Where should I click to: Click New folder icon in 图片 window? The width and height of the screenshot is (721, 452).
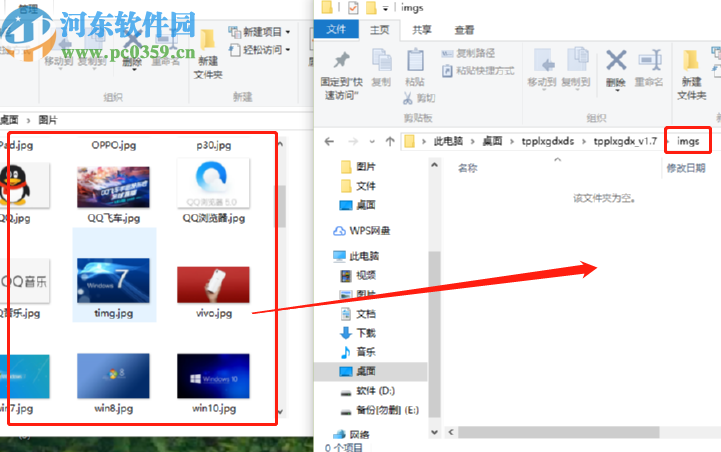click(207, 40)
